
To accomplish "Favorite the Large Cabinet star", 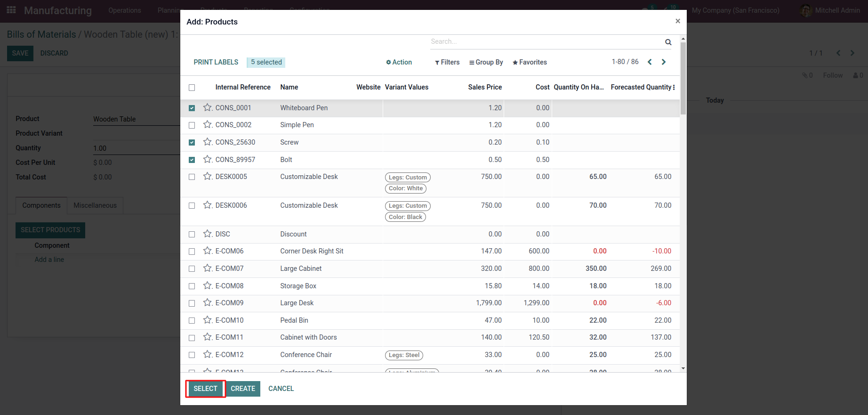I will coord(208,268).
